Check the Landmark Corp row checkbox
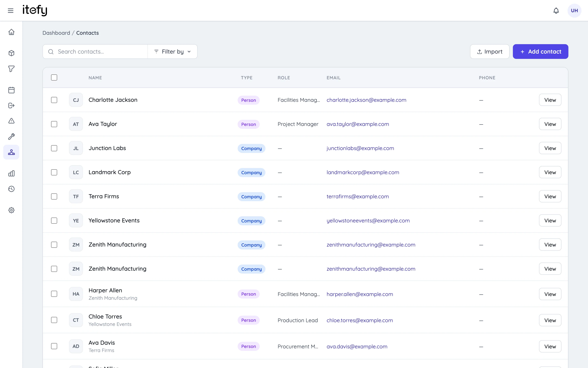The height and width of the screenshot is (368, 588). 54,172
